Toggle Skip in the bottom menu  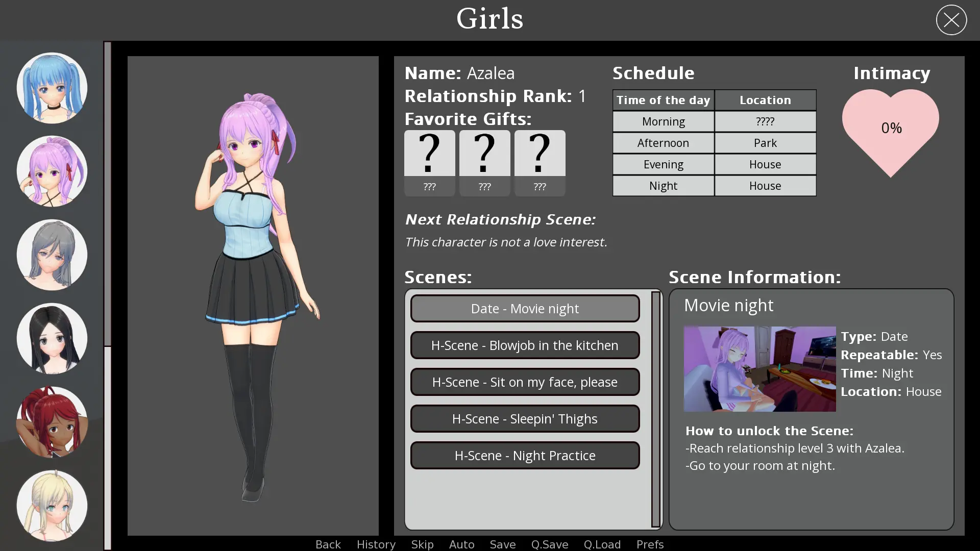click(x=422, y=544)
